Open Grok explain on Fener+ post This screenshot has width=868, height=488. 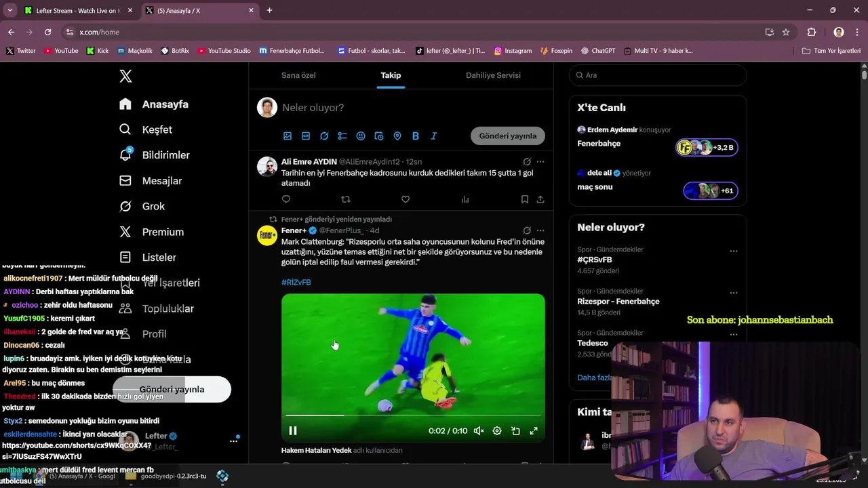pos(527,230)
